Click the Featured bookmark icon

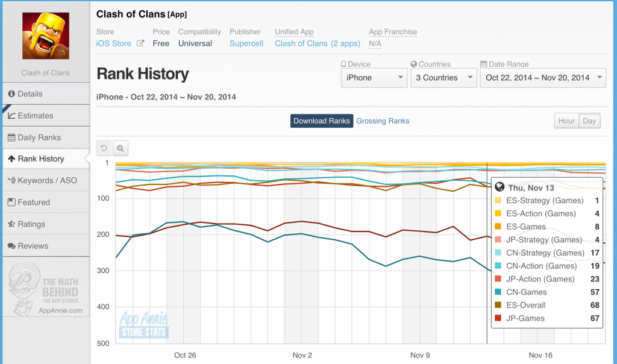click(x=11, y=202)
